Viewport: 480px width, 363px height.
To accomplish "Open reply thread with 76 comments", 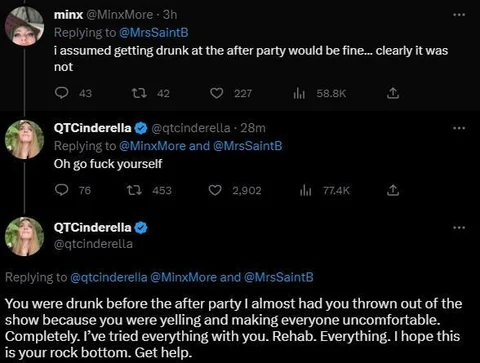I will (x=62, y=190).
